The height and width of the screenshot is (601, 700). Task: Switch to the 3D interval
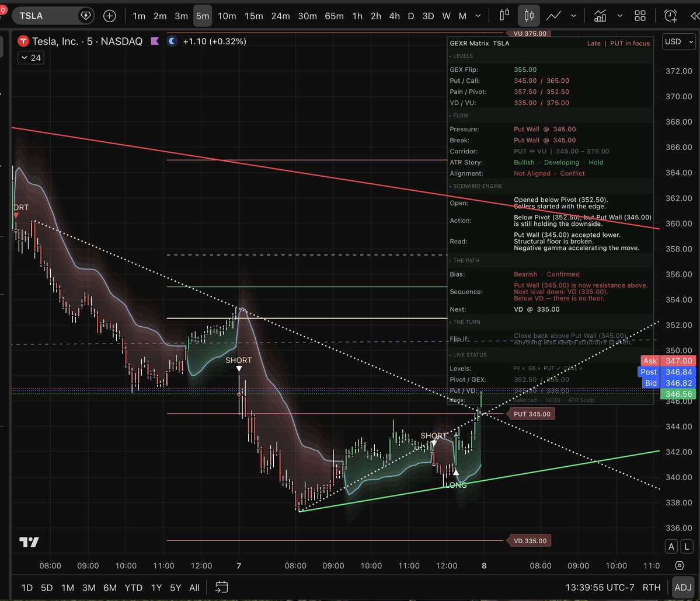(428, 16)
